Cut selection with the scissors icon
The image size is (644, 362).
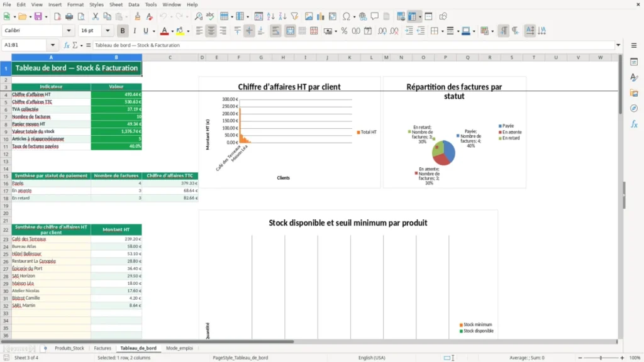pos(96,16)
